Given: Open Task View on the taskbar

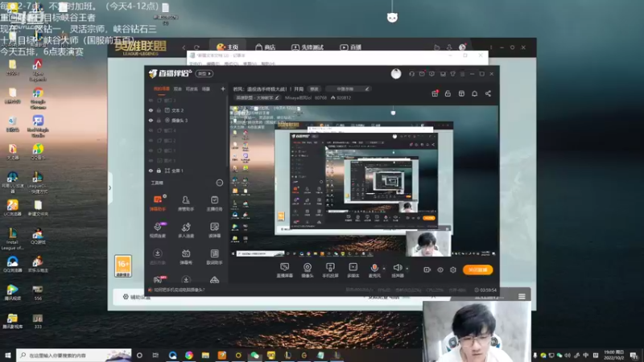Looking at the screenshot, I should (x=155, y=355).
